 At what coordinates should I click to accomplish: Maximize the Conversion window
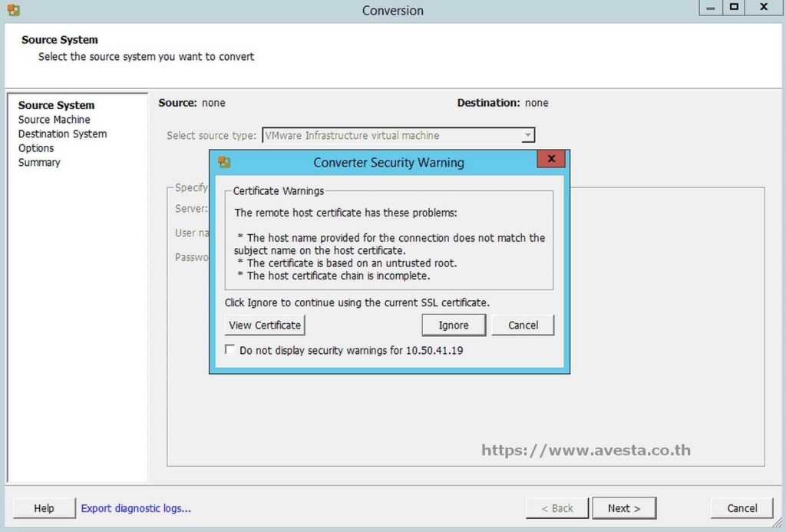click(734, 8)
